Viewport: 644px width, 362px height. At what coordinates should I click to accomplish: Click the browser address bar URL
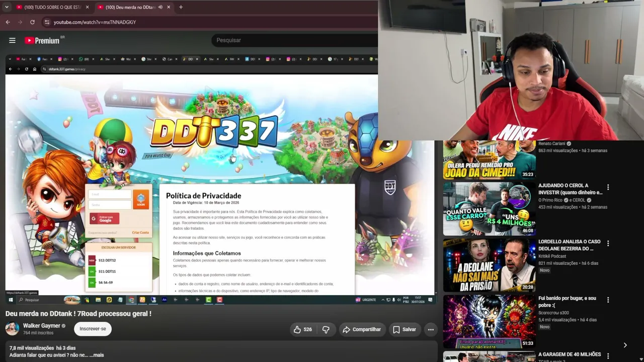pyautogui.click(x=95, y=22)
